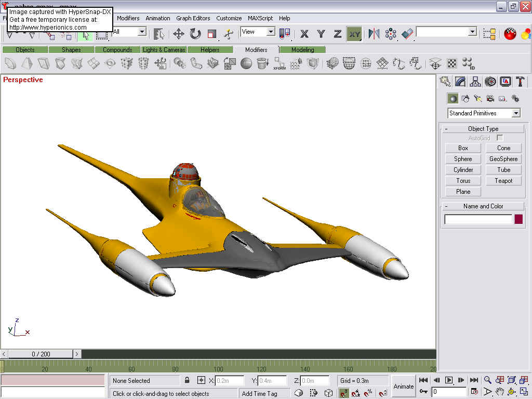The height and width of the screenshot is (399, 532).
Task: Open the Customize menu
Action: click(x=229, y=18)
